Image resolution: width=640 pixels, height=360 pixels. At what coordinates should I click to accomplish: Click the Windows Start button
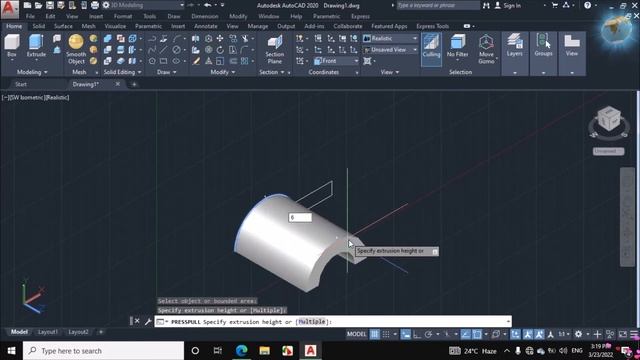(x=11, y=351)
